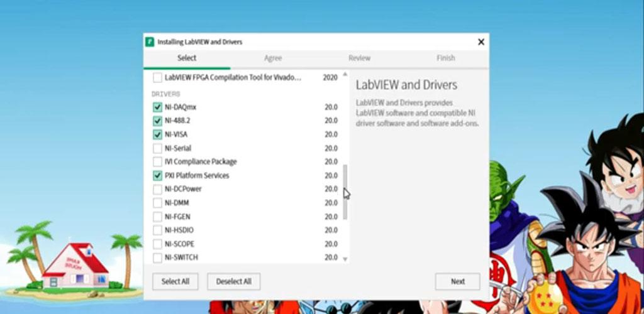Enable the NI-SWITCH driver checkbox
Screen dimensions: 644x314
coord(157,258)
